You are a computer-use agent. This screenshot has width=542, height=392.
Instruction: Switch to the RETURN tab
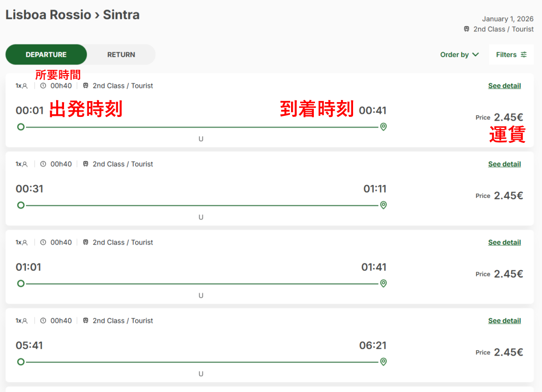point(121,54)
